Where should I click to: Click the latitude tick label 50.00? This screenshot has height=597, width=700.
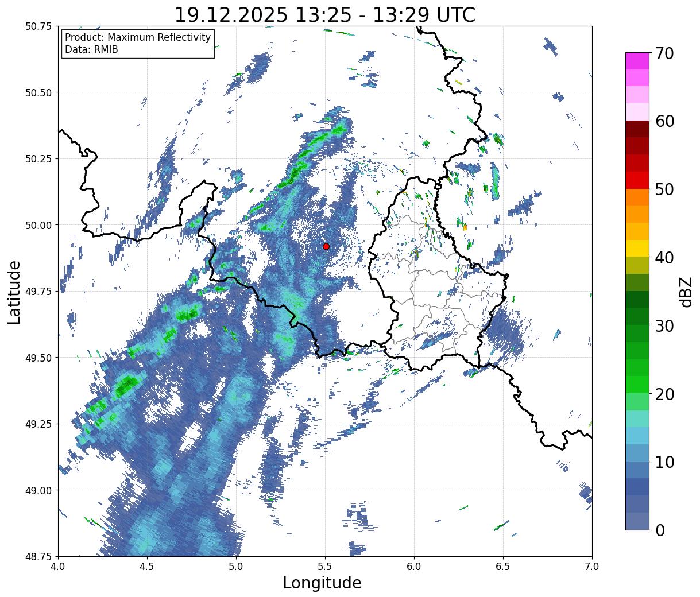pos(38,225)
